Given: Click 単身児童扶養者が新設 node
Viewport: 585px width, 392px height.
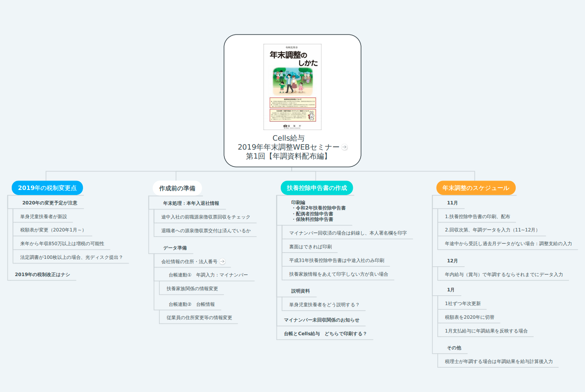Looking at the screenshot, I should pyautogui.click(x=43, y=217).
